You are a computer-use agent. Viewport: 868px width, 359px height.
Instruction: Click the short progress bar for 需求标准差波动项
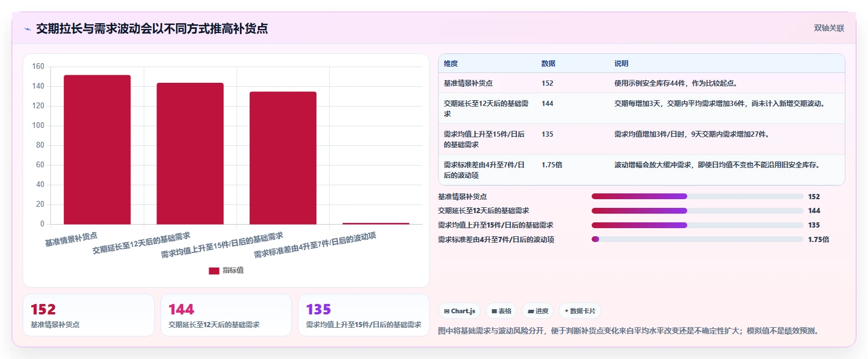point(697,239)
